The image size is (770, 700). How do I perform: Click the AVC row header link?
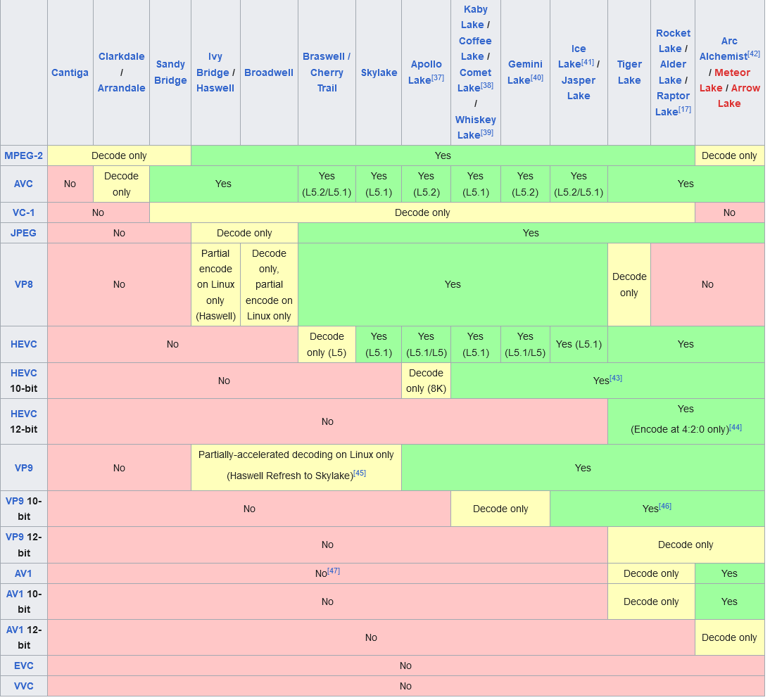(23, 184)
